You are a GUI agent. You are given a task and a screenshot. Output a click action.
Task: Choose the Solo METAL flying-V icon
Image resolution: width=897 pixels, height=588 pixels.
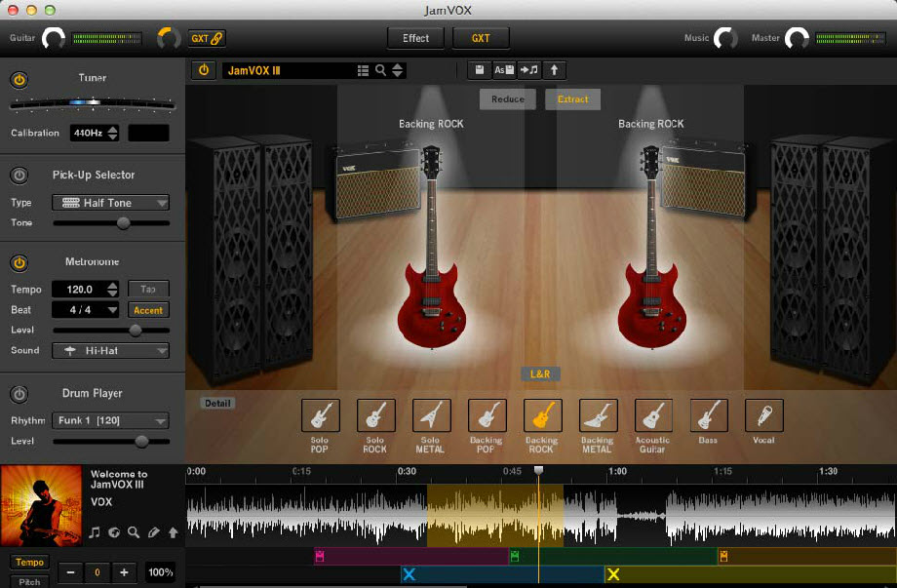click(x=431, y=415)
